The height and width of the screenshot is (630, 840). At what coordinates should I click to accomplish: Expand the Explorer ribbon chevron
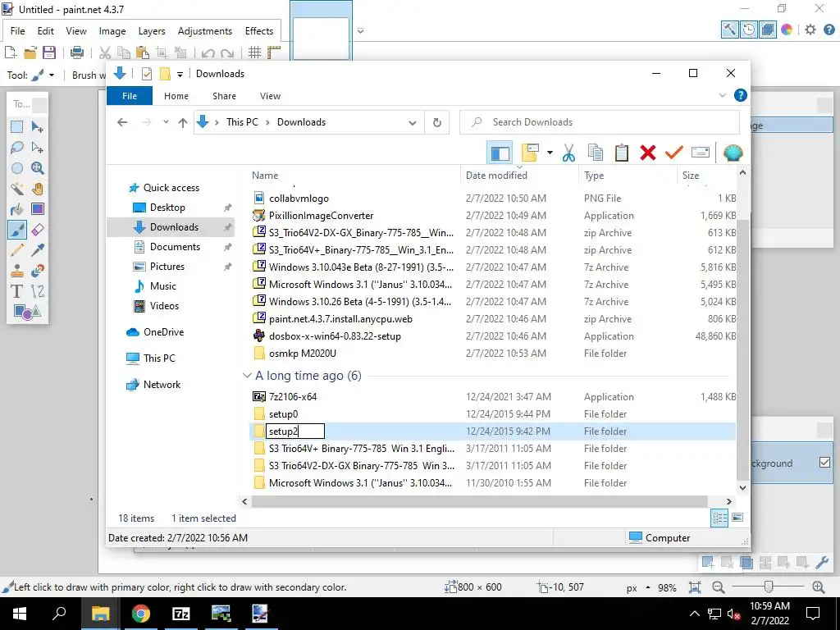tap(722, 95)
